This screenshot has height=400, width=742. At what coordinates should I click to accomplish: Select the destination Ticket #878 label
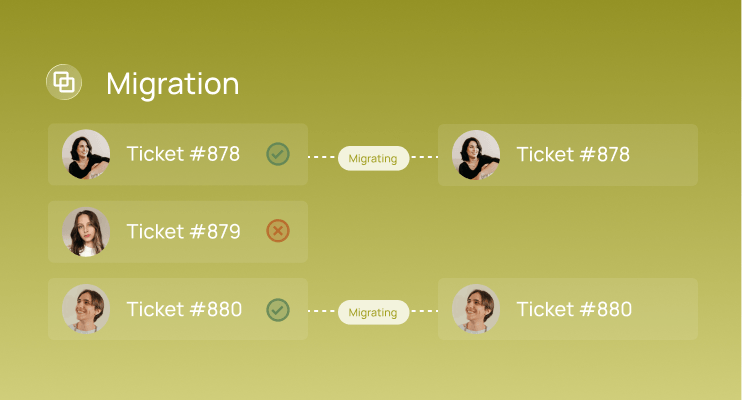click(x=573, y=154)
